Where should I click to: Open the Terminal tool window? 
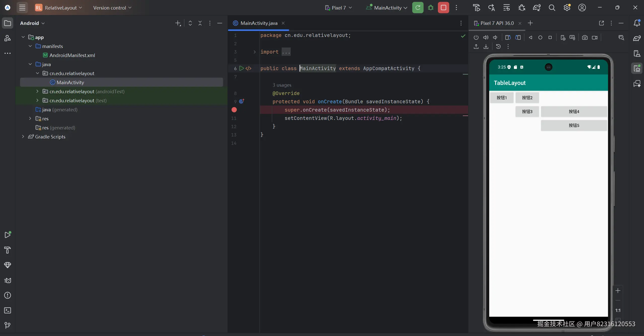[8, 310]
